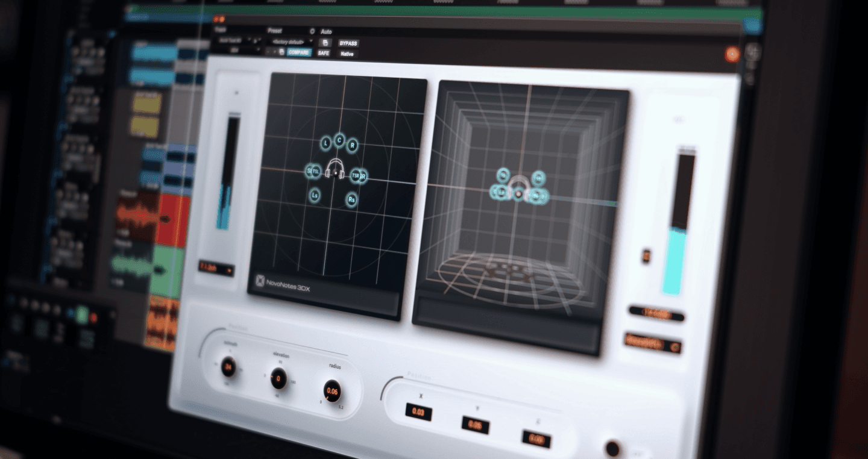Click the input level meter bar
868x459 pixels.
point(227,173)
